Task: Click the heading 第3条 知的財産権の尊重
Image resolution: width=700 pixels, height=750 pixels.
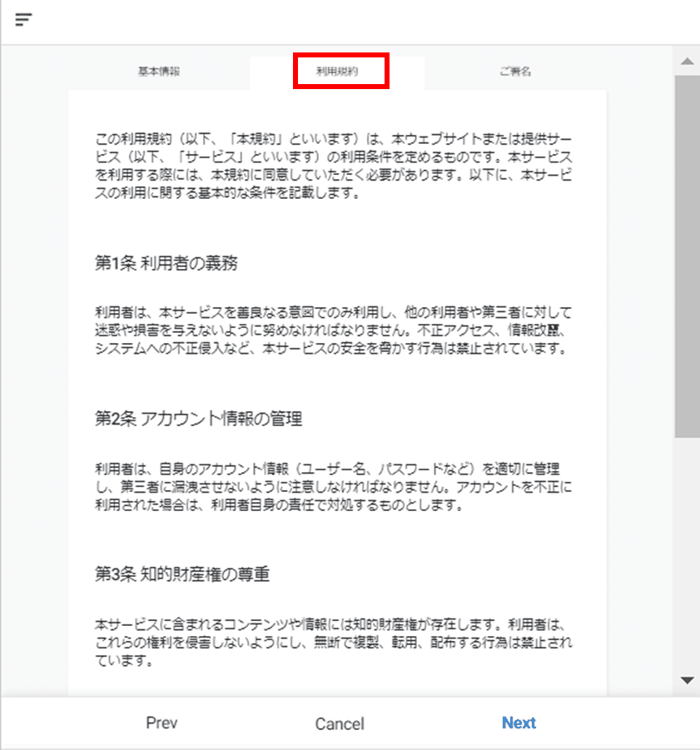Action: tap(182, 574)
